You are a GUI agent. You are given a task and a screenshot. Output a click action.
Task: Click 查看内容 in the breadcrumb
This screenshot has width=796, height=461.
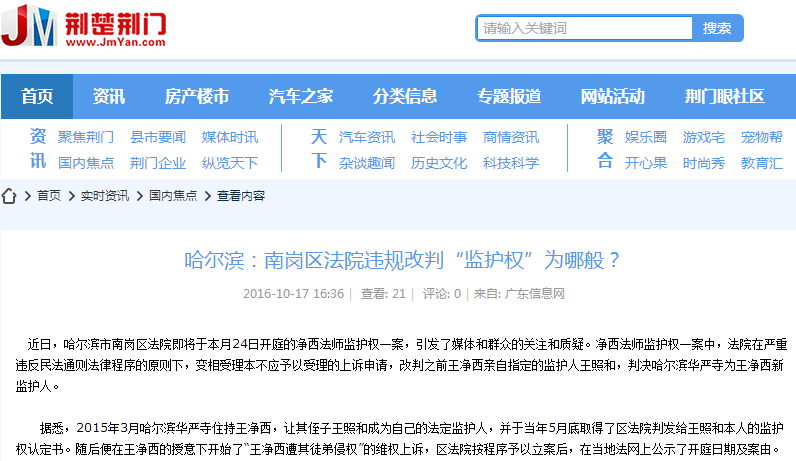pos(241,196)
